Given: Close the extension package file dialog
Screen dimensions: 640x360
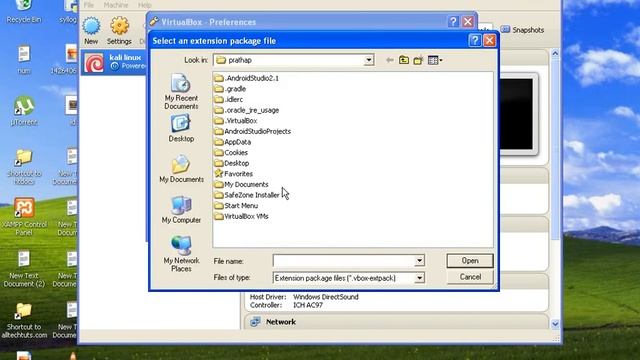Looking at the screenshot, I should [x=489, y=40].
